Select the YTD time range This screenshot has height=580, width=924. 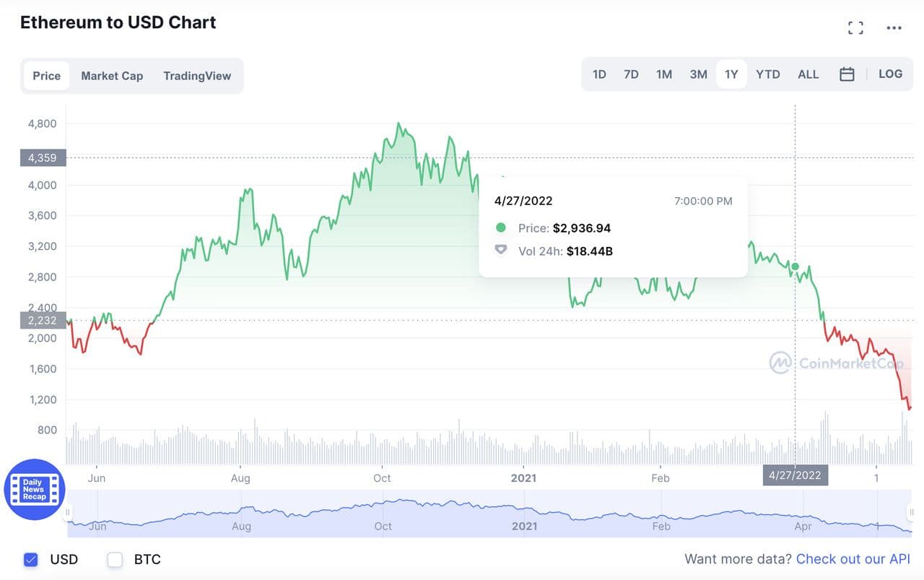point(767,74)
